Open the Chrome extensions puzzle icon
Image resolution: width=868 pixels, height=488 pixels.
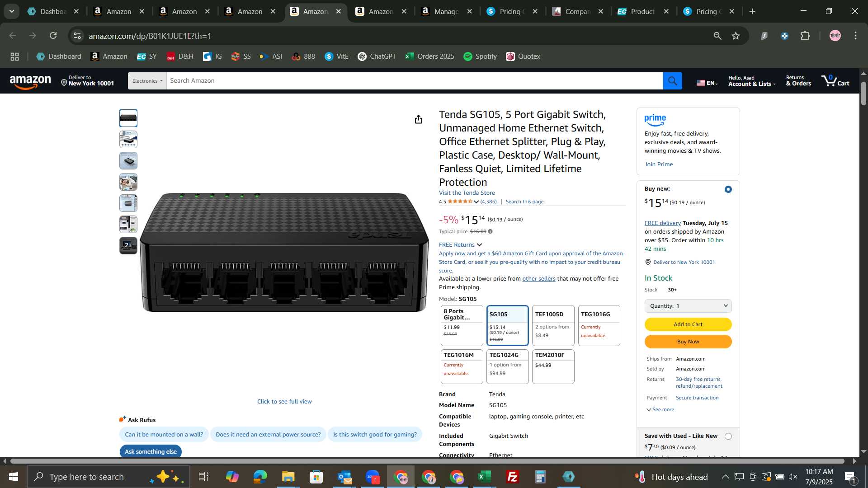coord(805,36)
